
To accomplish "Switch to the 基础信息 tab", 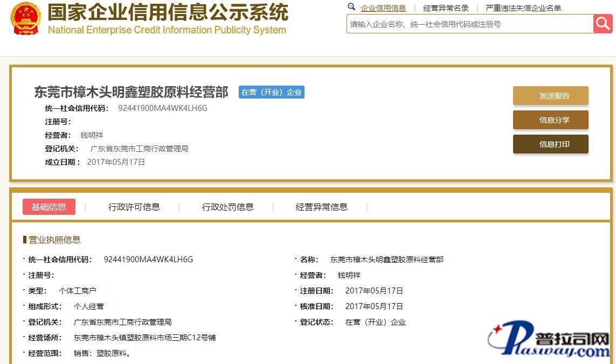I will tap(49, 207).
